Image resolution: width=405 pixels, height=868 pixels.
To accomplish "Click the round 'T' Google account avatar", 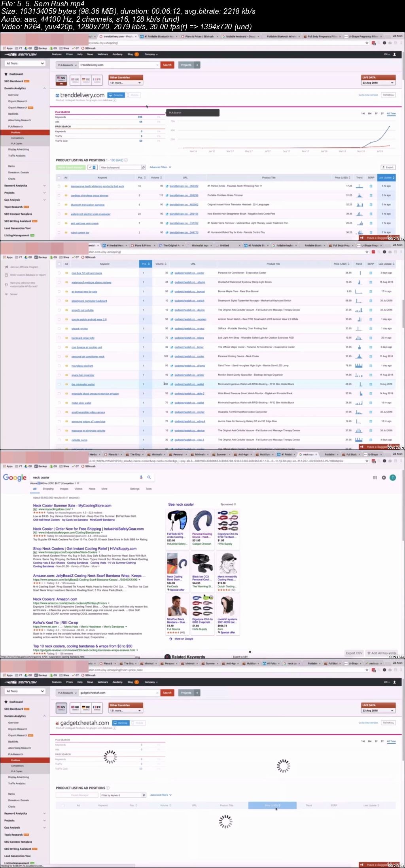I will tap(393, 478).
